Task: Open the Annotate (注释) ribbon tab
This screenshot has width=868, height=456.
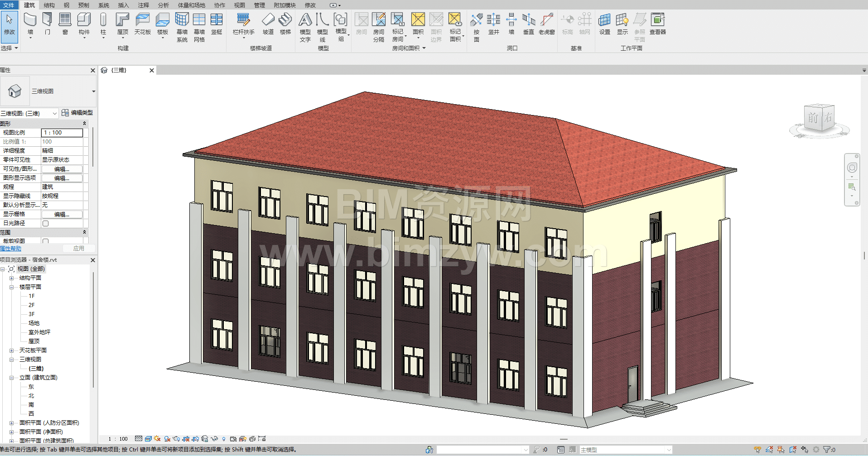Action: tap(143, 5)
